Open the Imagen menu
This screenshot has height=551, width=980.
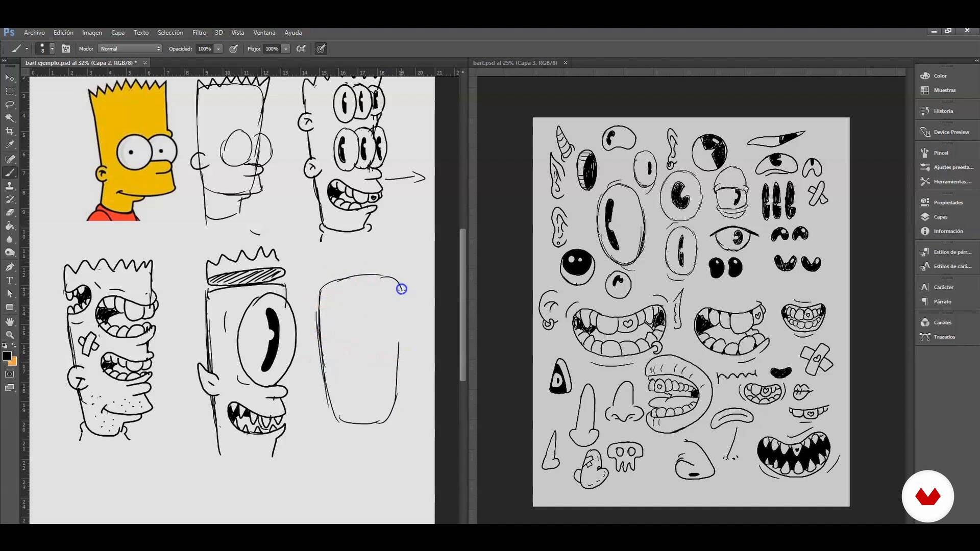[92, 33]
